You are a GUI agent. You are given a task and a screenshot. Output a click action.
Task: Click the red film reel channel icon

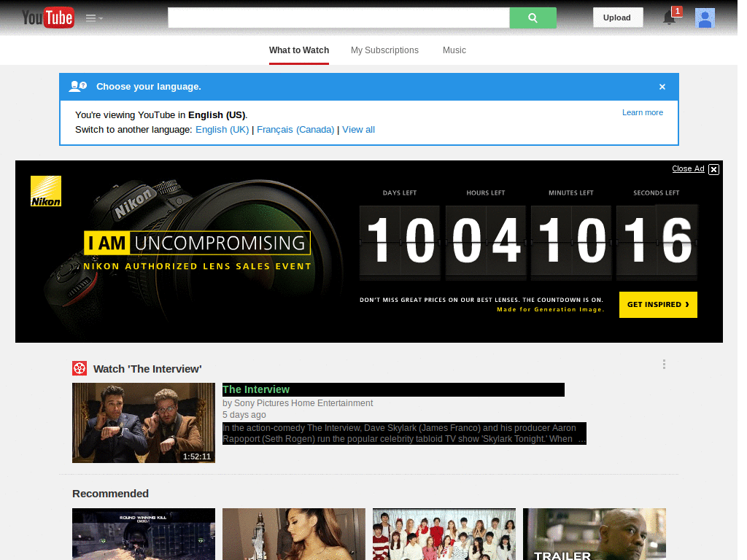(80, 368)
